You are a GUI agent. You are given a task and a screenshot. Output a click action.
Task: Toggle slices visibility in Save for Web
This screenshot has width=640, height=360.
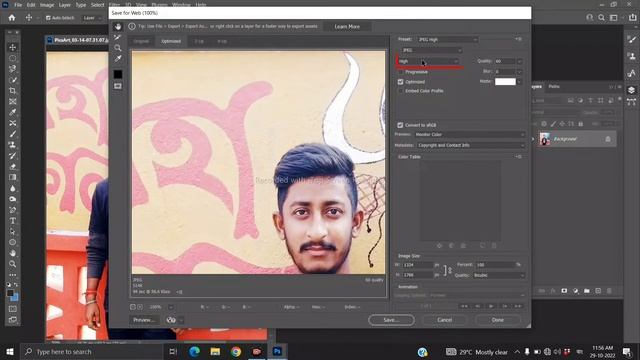pos(118,86)
